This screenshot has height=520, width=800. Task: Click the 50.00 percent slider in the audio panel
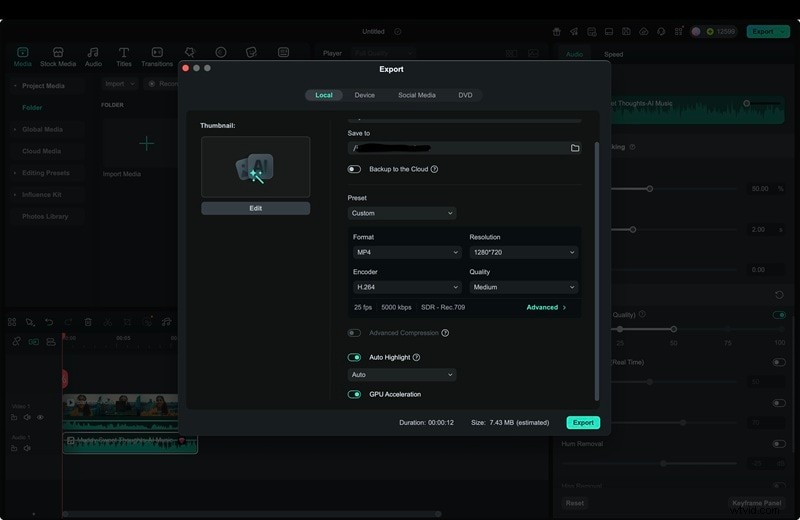(649, 189)
